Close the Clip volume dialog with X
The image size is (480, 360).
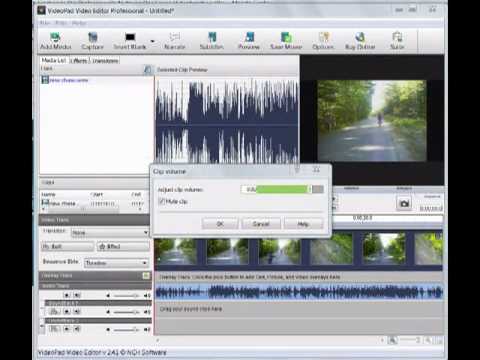coord(316,170)
